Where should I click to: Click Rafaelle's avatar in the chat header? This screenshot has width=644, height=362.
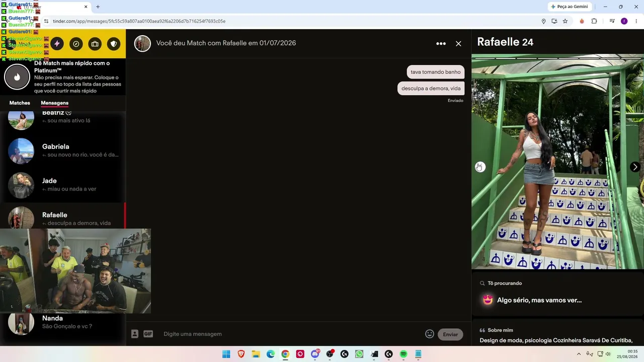142,44
